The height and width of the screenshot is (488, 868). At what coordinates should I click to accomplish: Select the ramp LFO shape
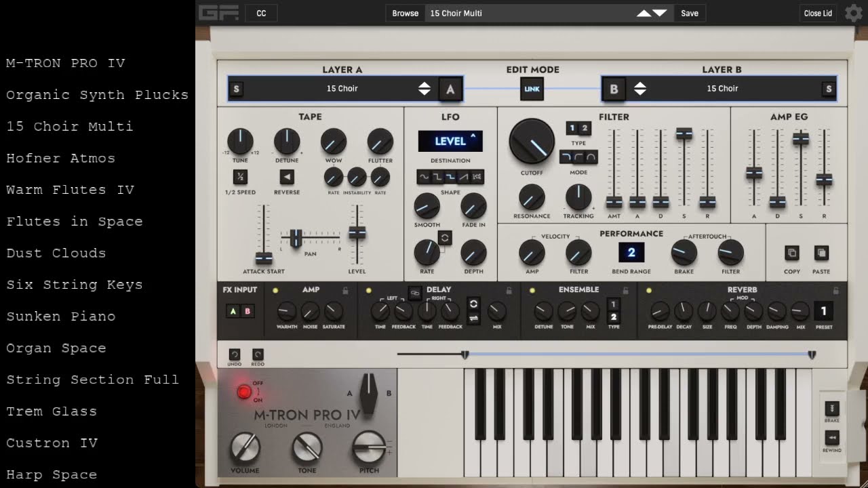coord(464,177)
